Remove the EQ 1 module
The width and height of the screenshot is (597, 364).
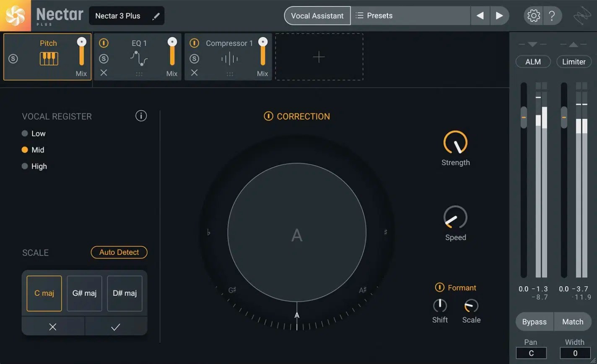click(x=104, y=73)
